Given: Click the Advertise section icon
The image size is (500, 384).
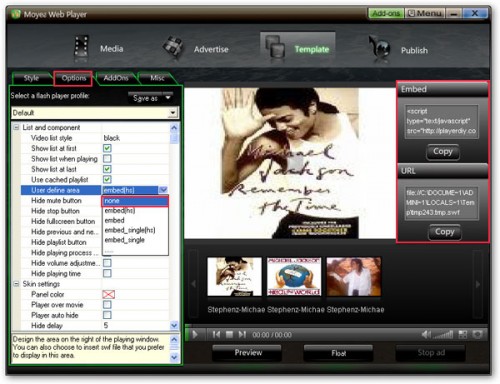Looking at the screenshot, I should tap(173, 47).
